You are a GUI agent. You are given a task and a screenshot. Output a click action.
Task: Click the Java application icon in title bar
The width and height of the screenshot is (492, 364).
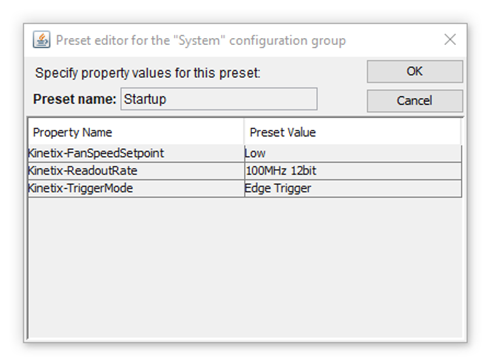(x=41, y=40)
